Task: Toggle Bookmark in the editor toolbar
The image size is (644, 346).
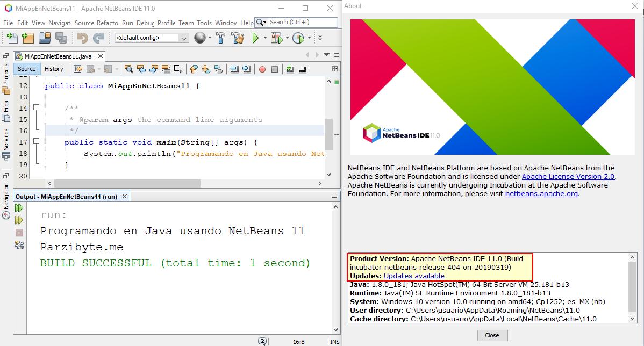Action: tap(218, 69)
